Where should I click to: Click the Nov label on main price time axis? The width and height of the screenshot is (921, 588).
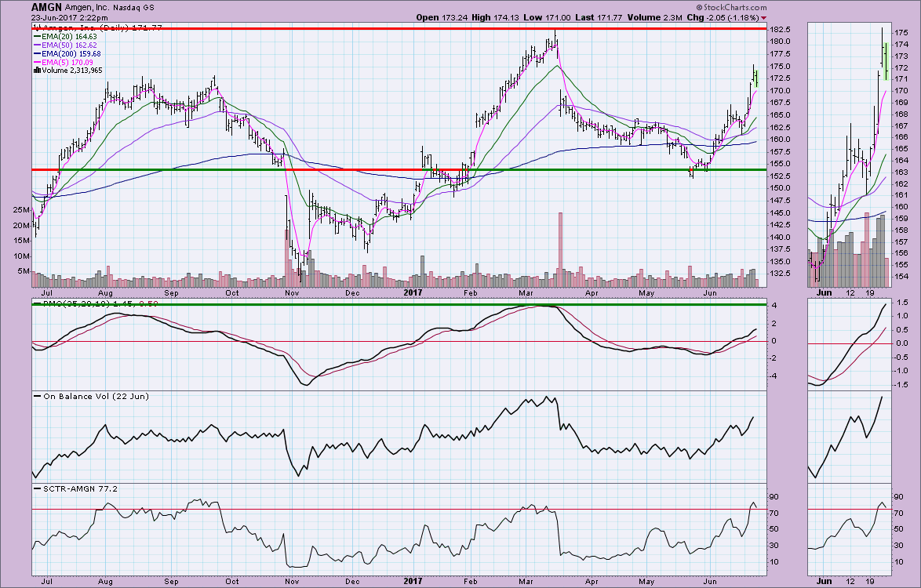point(291,292)
